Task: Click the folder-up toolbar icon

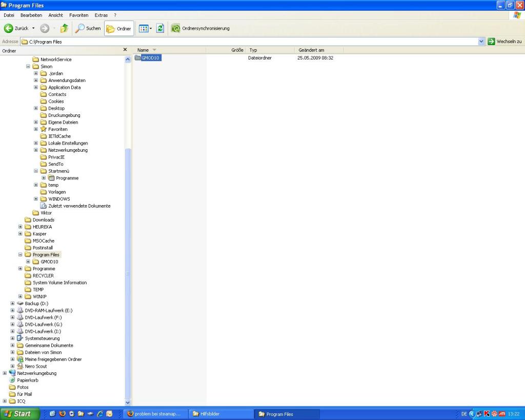Action: 64,29
